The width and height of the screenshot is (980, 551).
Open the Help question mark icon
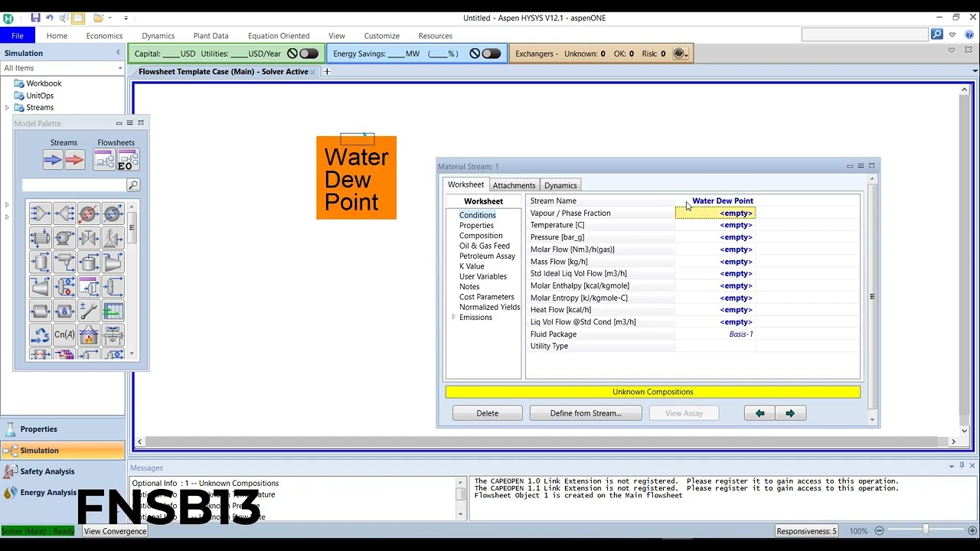pyautogui.click(x=969, y=34)
